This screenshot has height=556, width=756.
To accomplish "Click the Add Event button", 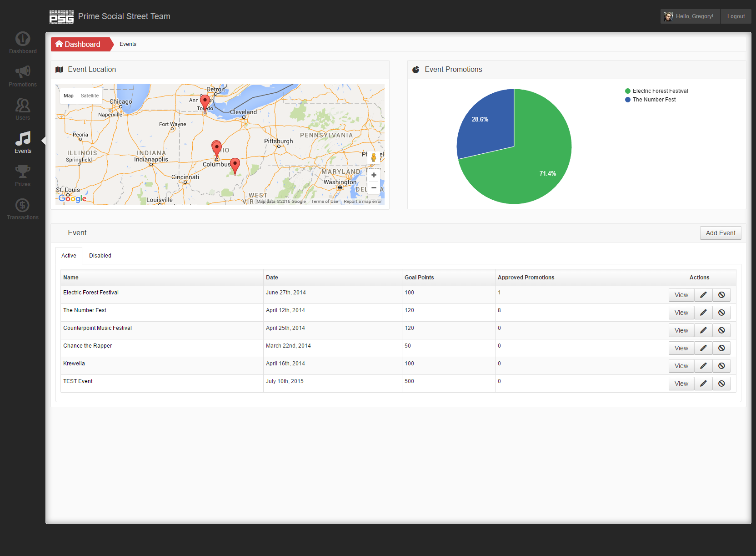I will pyautogui.click(x=720, y=233).
